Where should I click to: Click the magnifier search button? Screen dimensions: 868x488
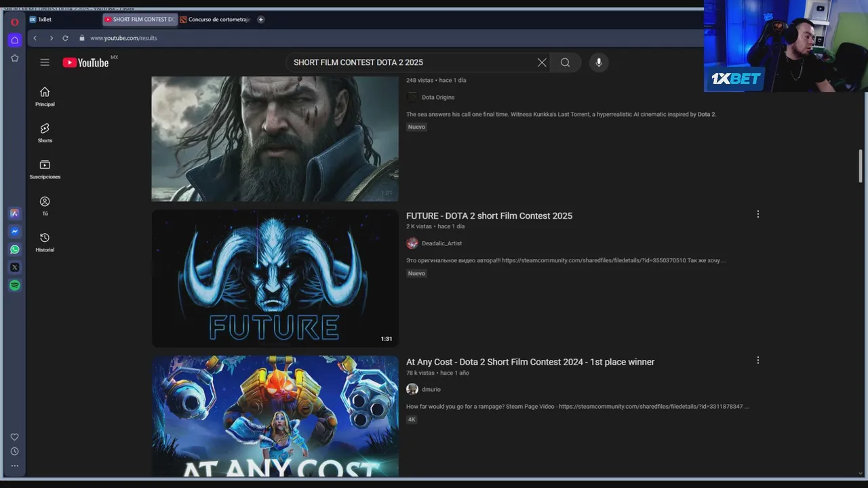click(x=565, y=62)
